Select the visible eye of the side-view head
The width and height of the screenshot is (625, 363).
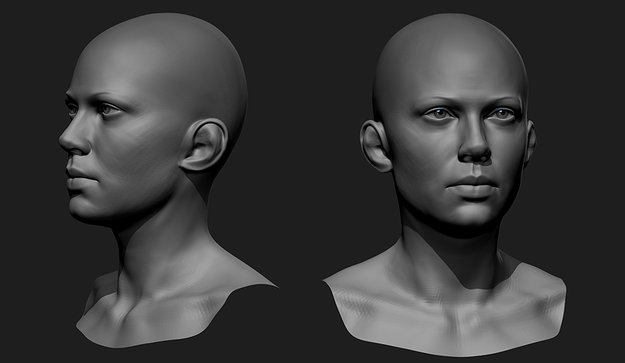107,109
